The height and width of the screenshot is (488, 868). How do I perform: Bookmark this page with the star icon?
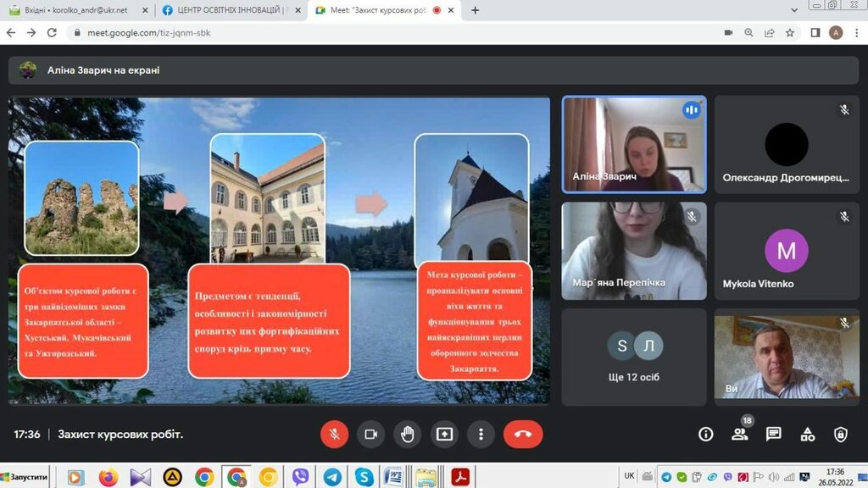(x=790, y=33)
